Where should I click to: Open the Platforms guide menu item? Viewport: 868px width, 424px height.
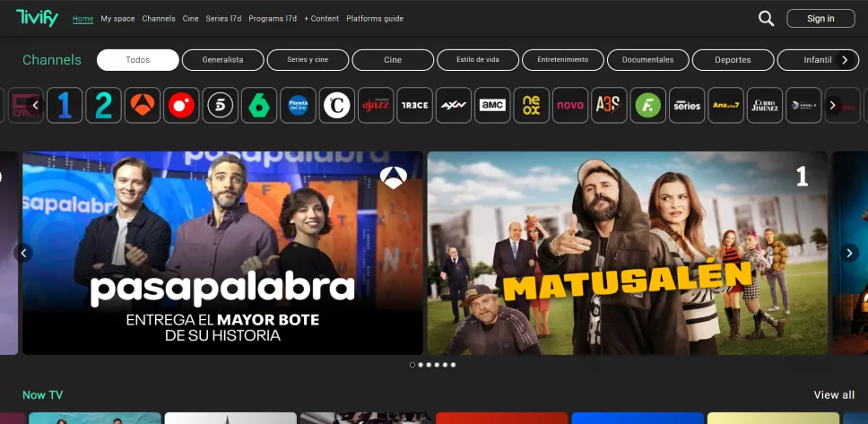click(374, 19)
